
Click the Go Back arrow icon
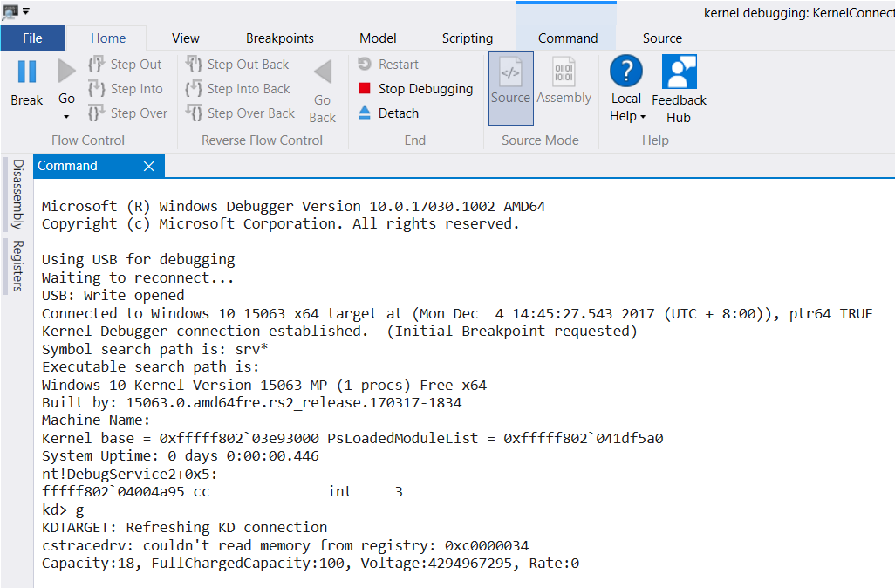(323, 72)
